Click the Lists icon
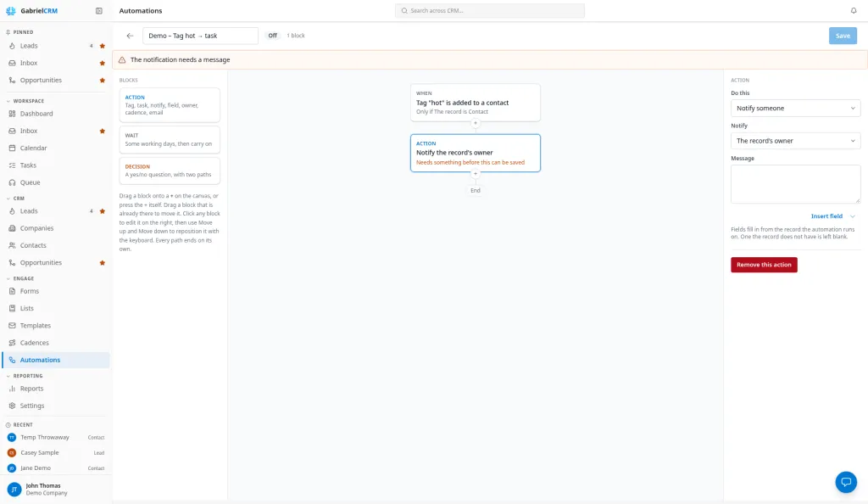The height and width of the screenshot is (504, 868). [12, 308]
